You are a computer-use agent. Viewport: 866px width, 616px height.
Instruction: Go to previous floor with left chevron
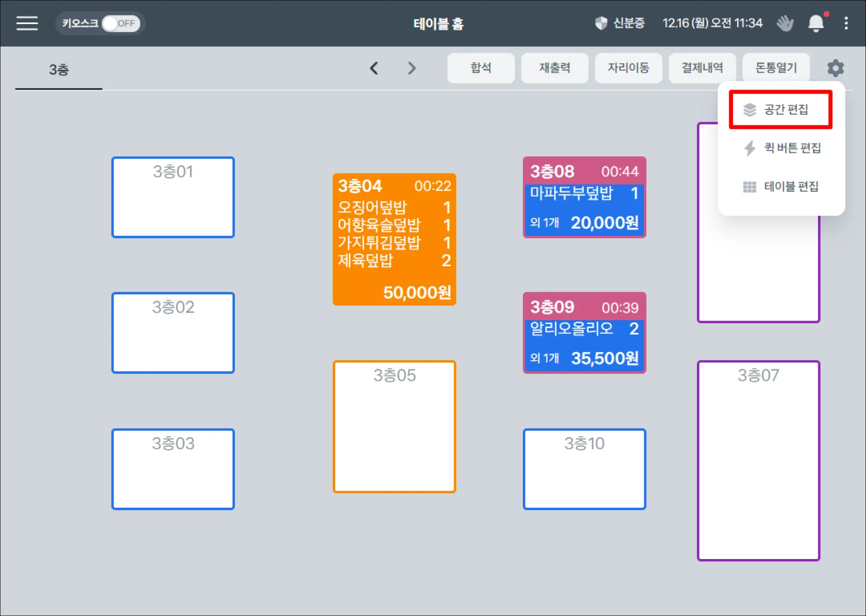[x=374, y=68]
